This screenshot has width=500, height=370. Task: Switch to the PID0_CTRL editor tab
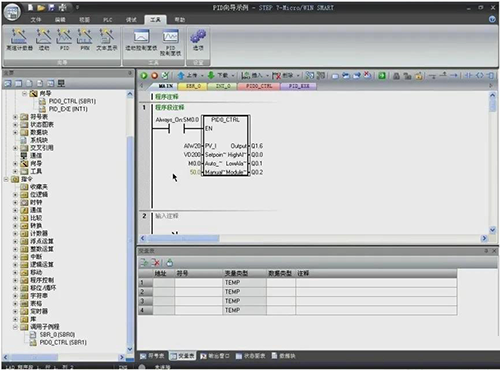click(x=259, y=86)
